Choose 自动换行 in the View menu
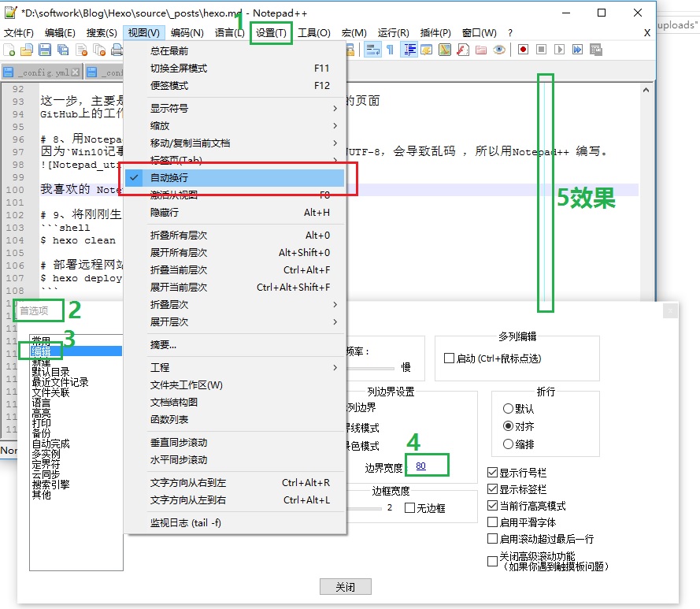700x609 pixels. [235, 178]
